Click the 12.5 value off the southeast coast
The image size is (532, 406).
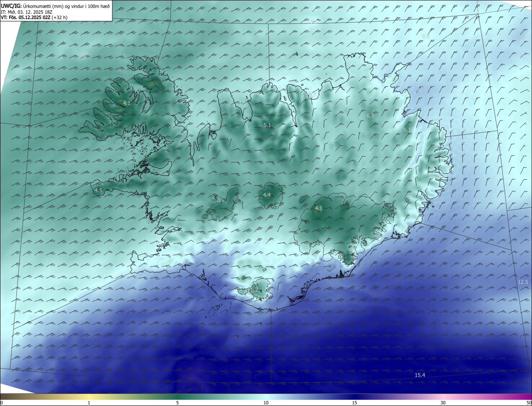[523, 282]
